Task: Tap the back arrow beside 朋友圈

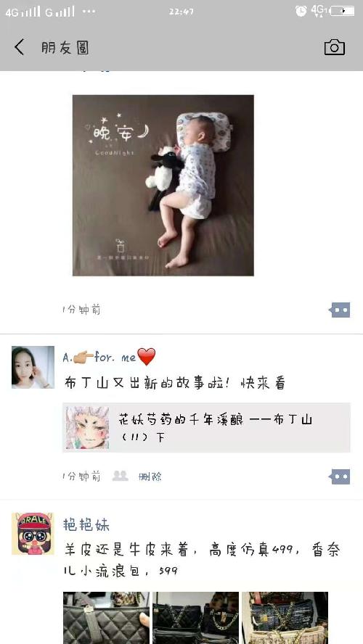Action: [20, 47]
